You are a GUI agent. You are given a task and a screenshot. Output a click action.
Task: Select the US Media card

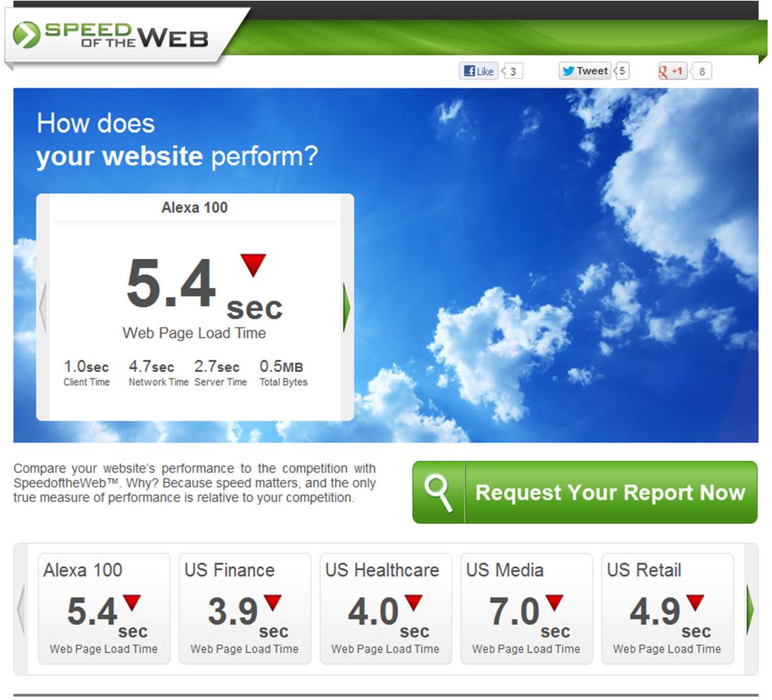click(x=526, y=609)
